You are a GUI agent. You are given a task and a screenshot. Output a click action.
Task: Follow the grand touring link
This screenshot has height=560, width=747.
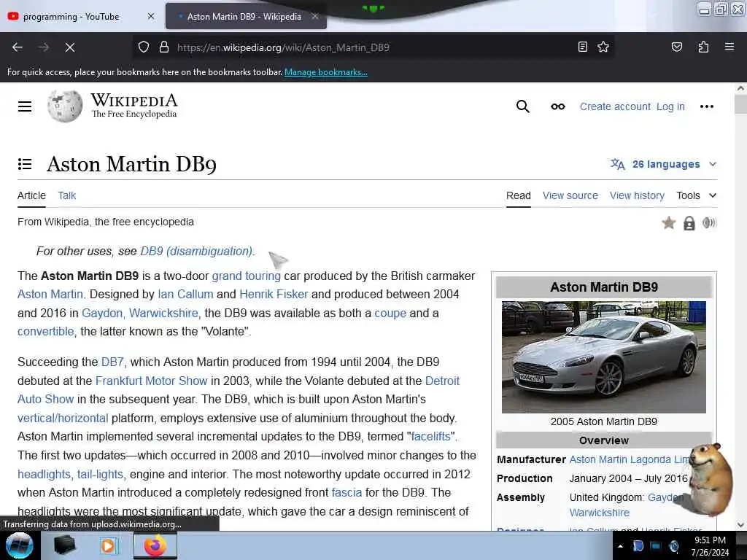[x=246, y=276]
